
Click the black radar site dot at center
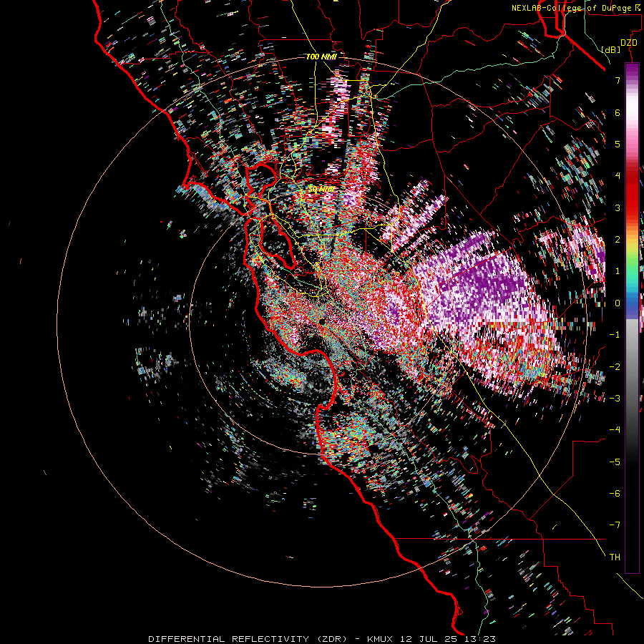[322, 321]
